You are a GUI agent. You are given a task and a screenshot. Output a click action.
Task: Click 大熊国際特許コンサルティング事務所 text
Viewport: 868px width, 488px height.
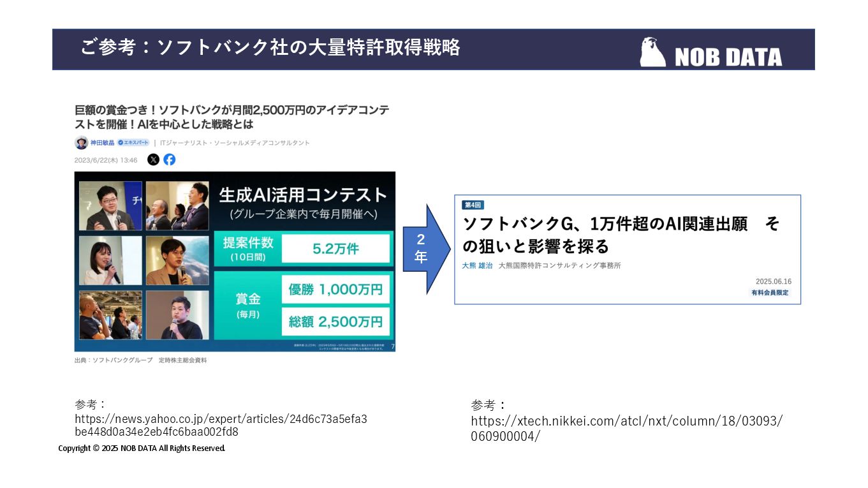click(559, 265)
